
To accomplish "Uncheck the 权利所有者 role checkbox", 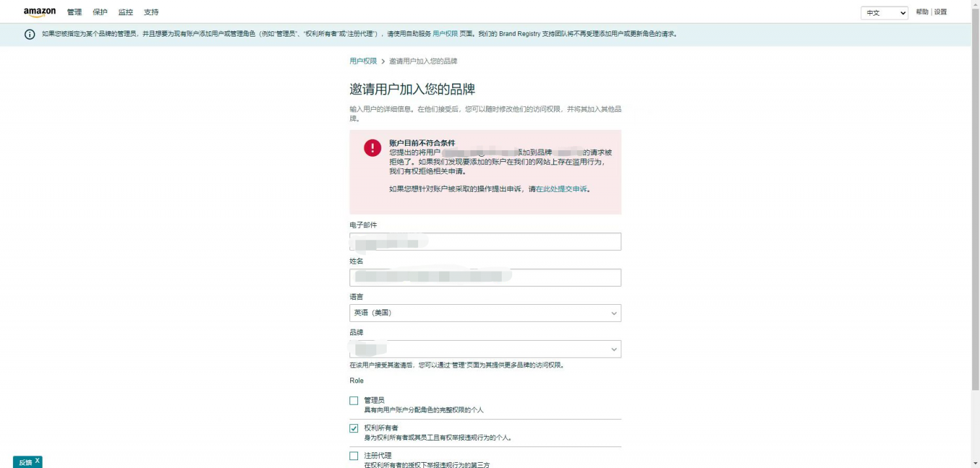I will tap(354, 429).
